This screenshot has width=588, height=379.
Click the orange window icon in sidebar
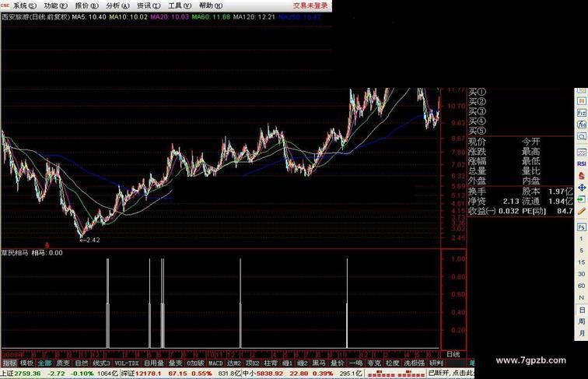[x=581, y=101]
